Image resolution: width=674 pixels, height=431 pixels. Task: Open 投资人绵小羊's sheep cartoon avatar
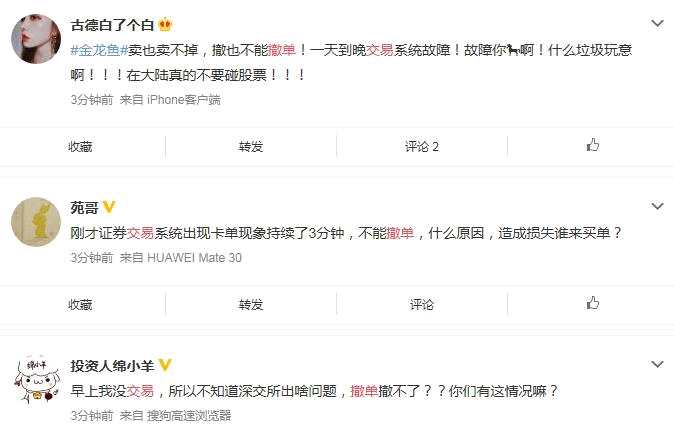coord(36,379)
